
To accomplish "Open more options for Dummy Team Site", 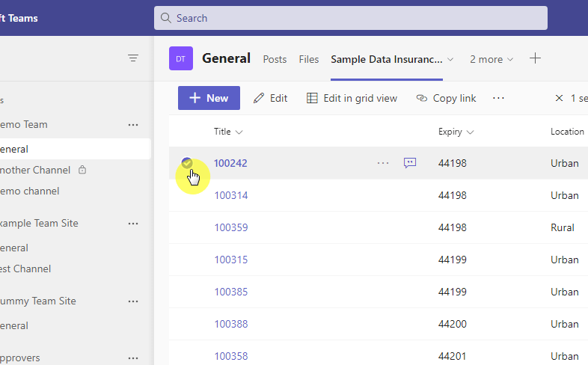I will point(133,301).
